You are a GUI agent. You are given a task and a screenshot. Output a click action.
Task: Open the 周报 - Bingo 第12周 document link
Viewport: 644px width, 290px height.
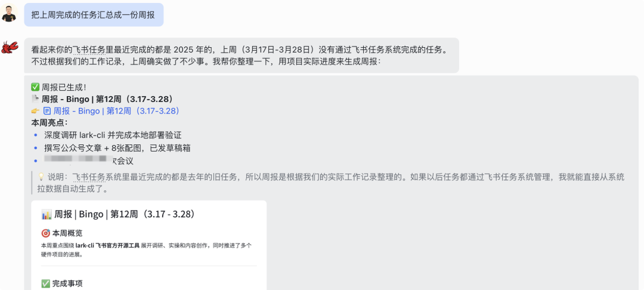click(x=116, y=111)
